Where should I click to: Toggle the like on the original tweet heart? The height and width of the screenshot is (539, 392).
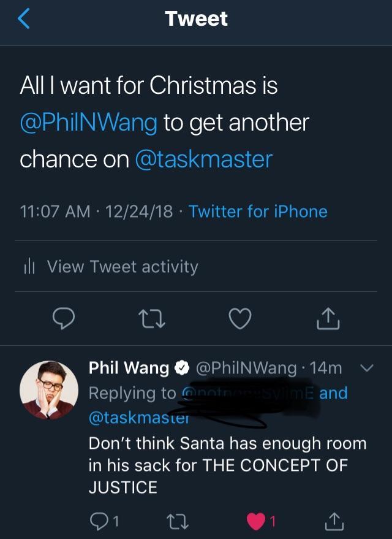click(x=240, y=318)
